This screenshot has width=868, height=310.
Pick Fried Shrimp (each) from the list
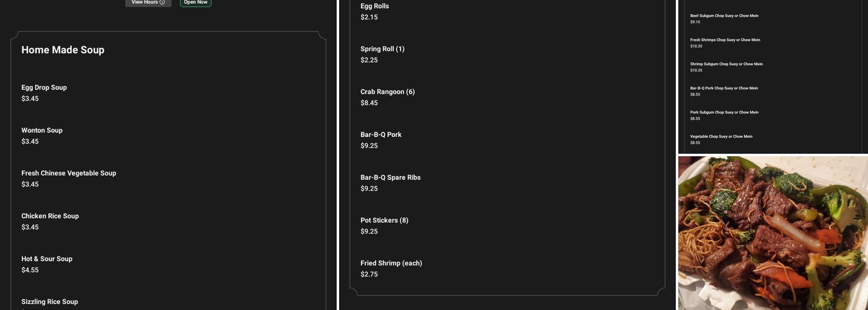[x=391, y=263]
